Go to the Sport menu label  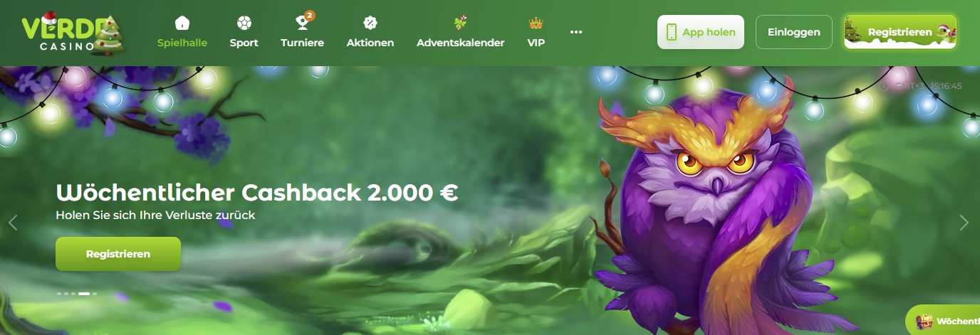(x=244, y=43)
